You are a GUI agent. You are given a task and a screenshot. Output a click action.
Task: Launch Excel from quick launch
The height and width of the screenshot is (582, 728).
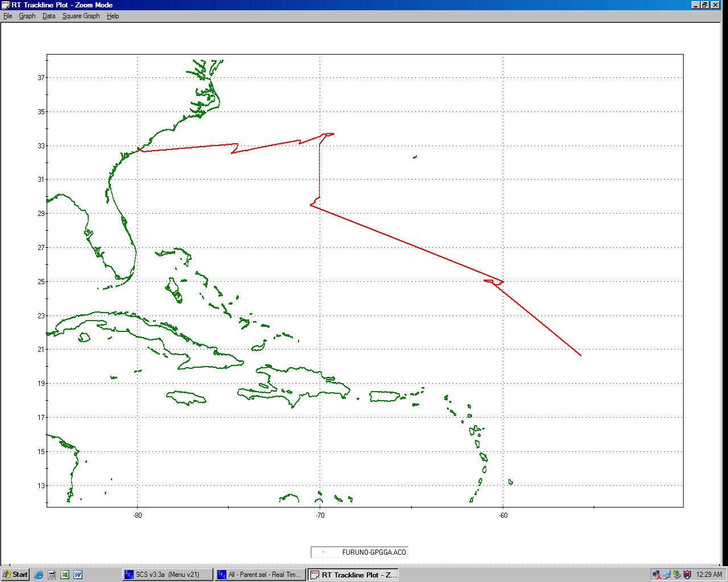(65, 575)
